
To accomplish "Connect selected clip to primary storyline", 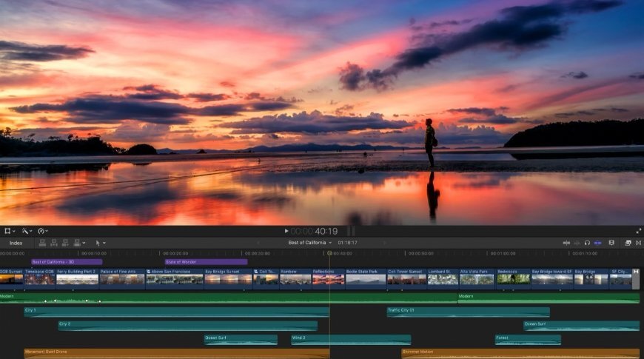I will (42, 244).
